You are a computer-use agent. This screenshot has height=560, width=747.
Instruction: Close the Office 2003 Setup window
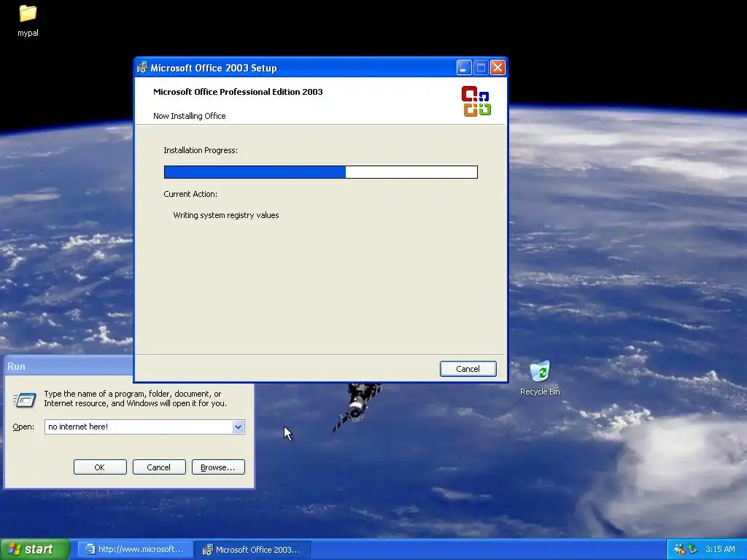click(498, 68)
